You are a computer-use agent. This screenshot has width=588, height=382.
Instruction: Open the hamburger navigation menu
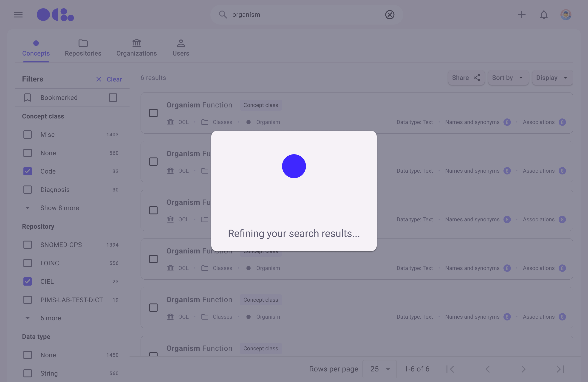tap(18, 15)
